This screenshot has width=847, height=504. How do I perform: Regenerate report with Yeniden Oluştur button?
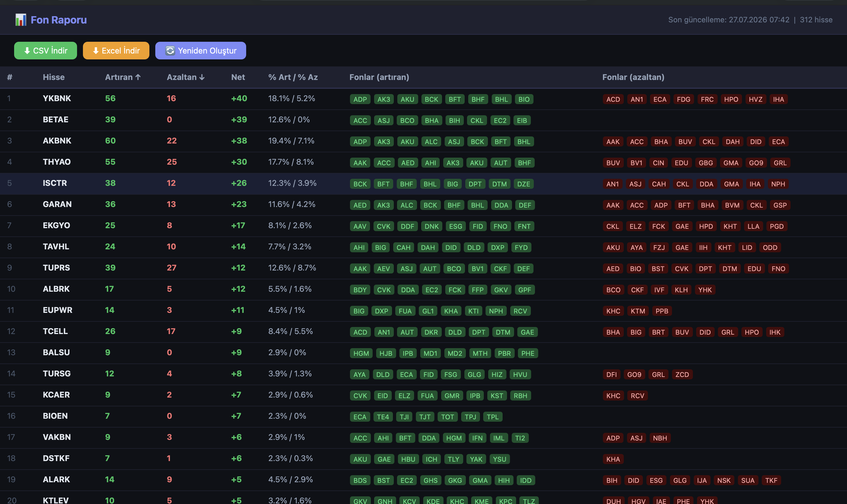201,51
